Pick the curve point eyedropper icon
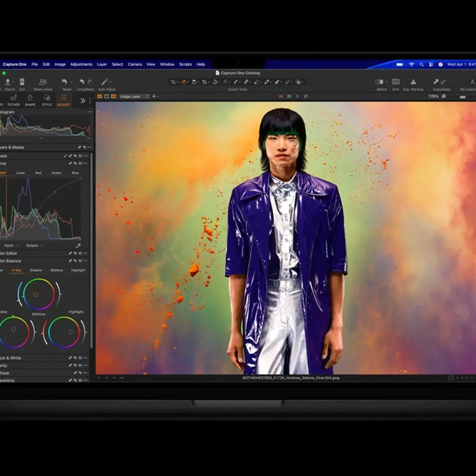476x476 pixels. (x=78, y=245)
